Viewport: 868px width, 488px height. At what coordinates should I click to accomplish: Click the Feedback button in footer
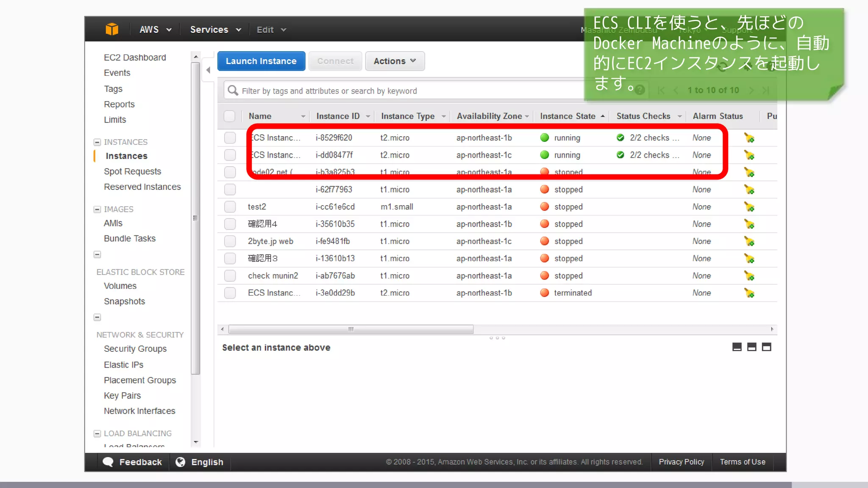132,462
